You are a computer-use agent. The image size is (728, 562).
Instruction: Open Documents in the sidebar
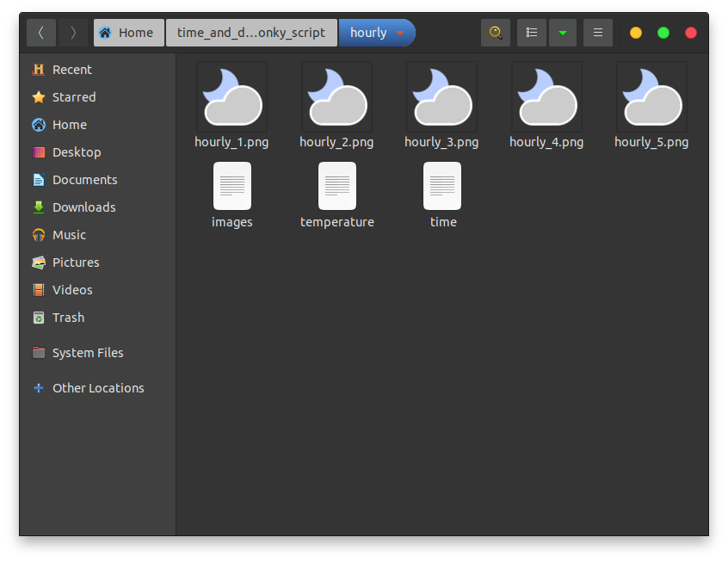pos(97,180)
